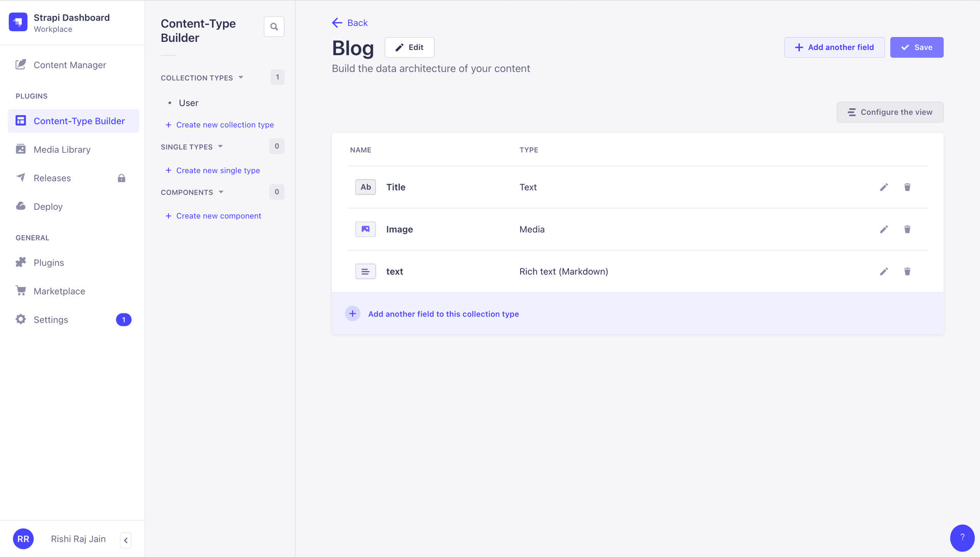Open Media Library from the sidebar
980x557 pixels.
(x=62, y=150)
